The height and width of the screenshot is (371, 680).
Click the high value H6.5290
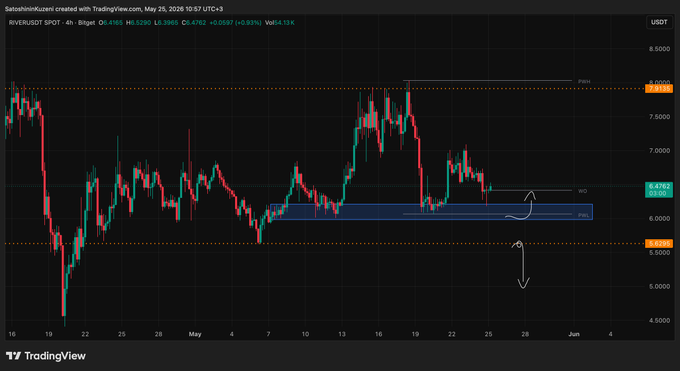coord(138,23)
